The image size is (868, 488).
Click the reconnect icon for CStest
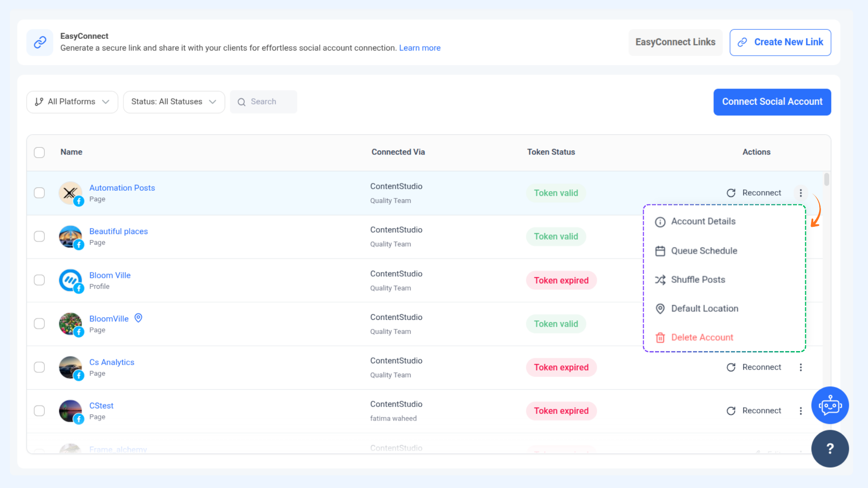click(x=731, y=411)
